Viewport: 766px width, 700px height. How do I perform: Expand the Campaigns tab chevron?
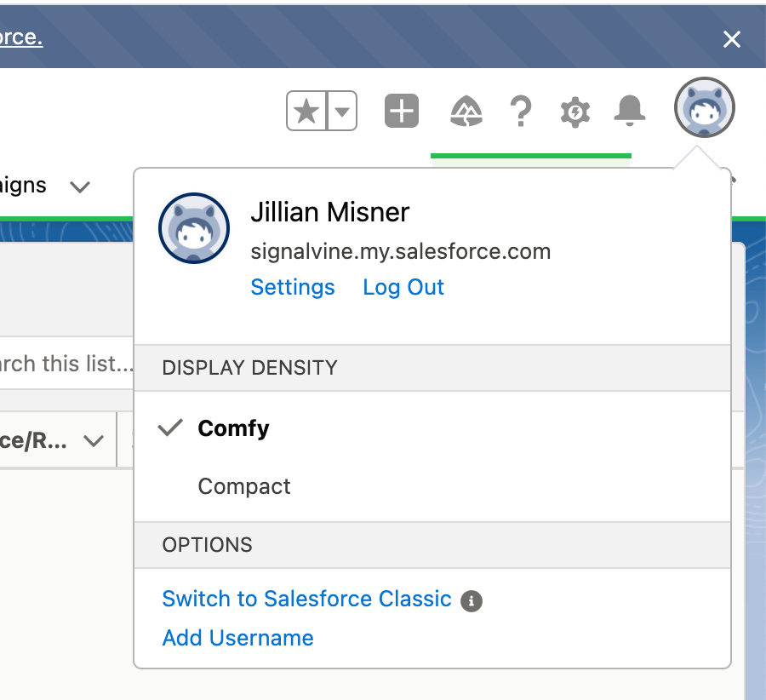pos(79,186)
